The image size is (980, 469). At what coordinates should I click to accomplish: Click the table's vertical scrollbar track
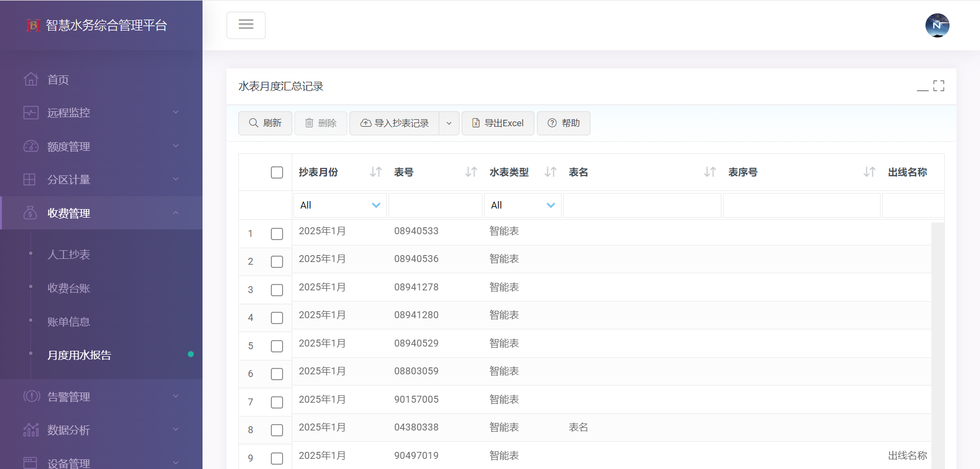tap(937, 342)
